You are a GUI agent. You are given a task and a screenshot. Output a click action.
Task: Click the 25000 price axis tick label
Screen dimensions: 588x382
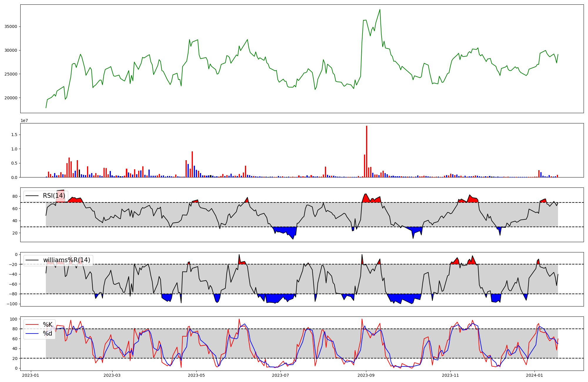pos(11,74)
